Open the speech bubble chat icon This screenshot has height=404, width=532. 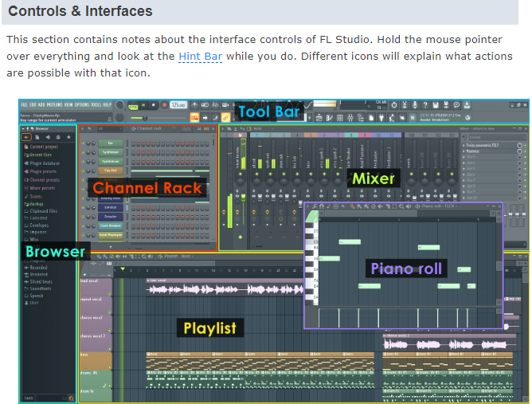(456, 105)
